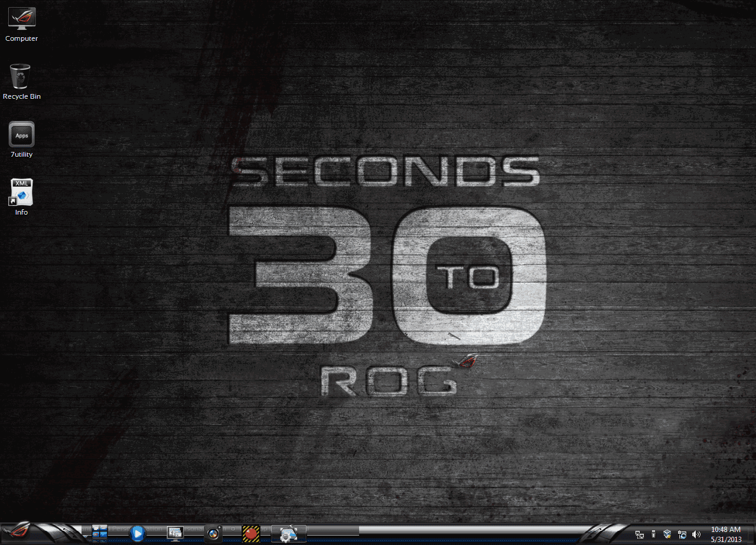
Task: Click the red button hazard-stripe taskbar icon
Action: pos(251,534)
